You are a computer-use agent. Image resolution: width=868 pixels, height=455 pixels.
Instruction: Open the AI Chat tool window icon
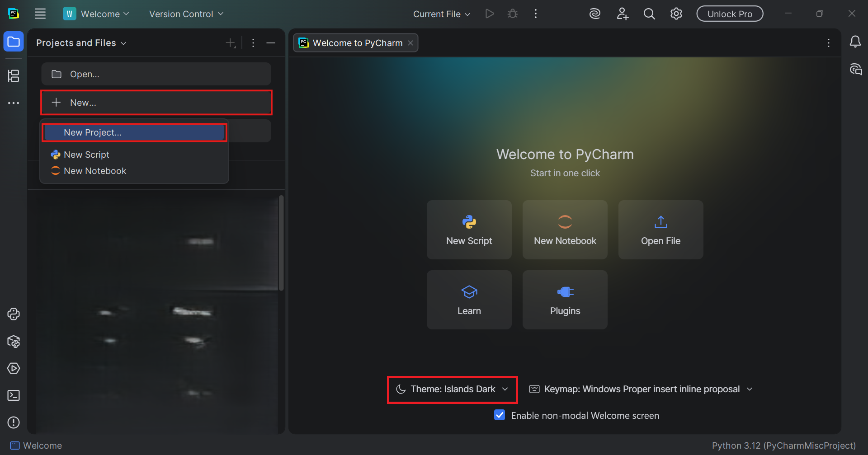[x=856, y=69]
